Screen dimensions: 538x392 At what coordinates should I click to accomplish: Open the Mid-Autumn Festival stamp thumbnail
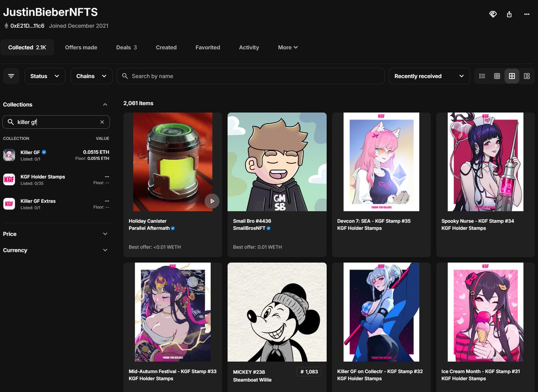[x=173, y=312]
